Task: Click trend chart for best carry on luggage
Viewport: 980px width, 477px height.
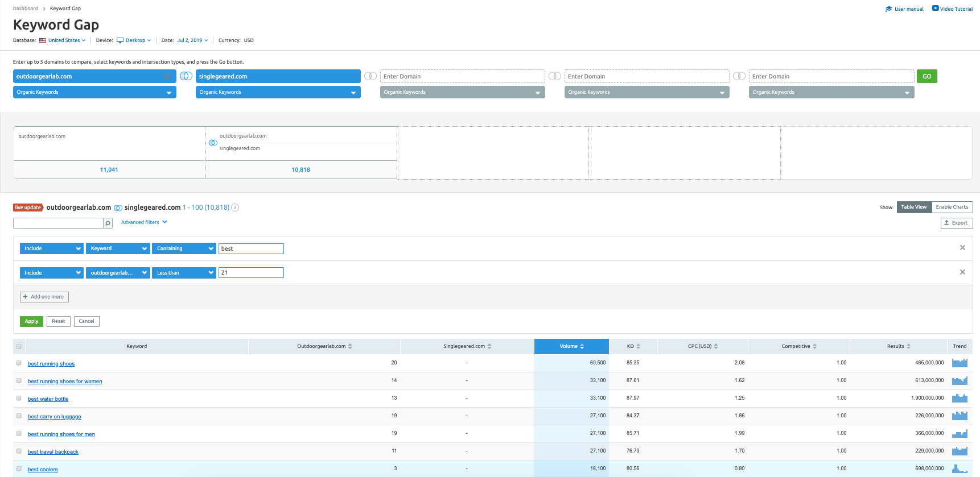Action: coord(960,416)
